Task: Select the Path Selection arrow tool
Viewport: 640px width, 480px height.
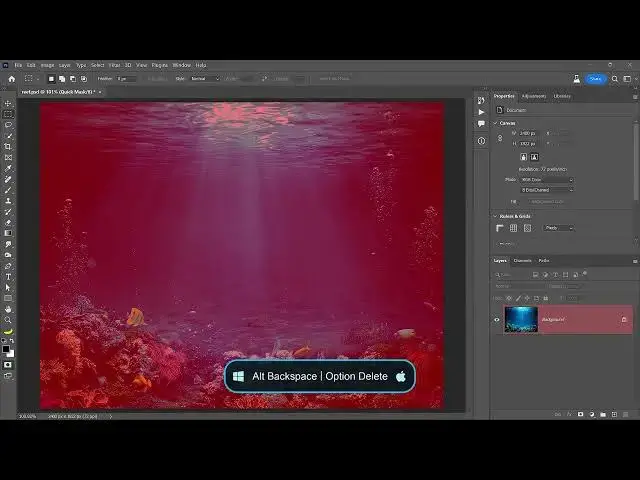Action: pos(8,288)
